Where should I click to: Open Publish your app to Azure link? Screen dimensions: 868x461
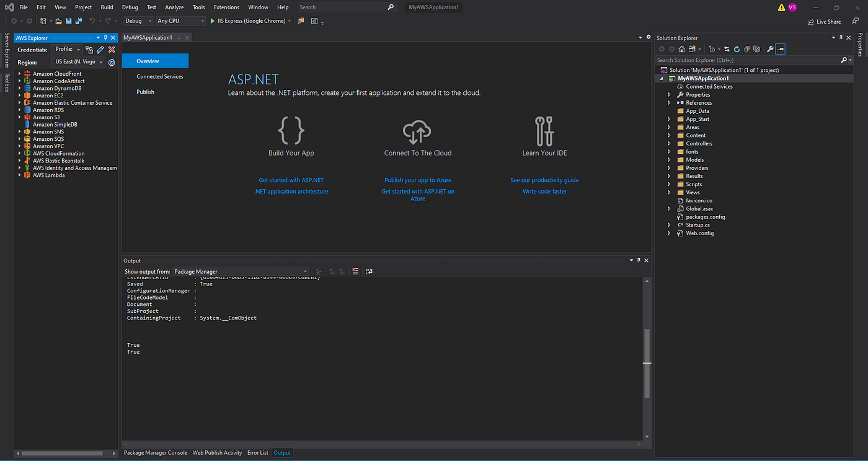coord(418,180)
